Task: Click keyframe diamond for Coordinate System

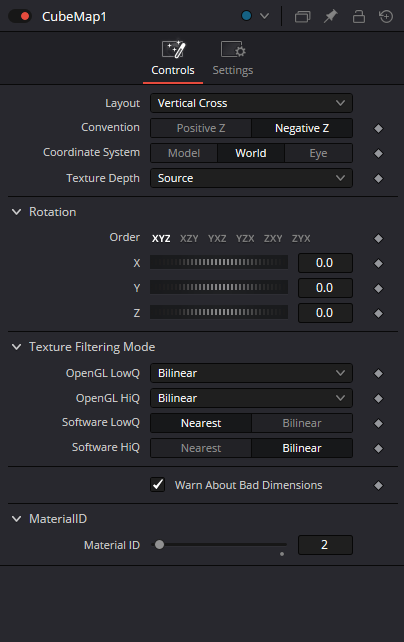Action: (379, 154)
